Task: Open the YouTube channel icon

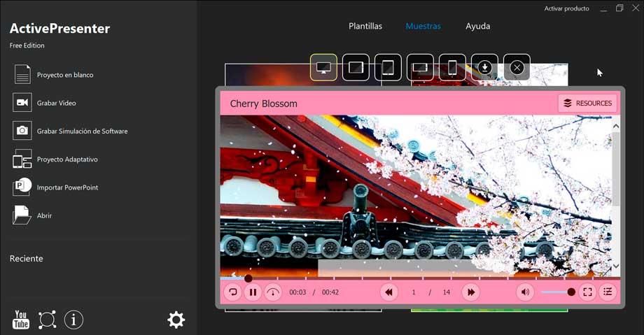Action: [x=21, y=320]
